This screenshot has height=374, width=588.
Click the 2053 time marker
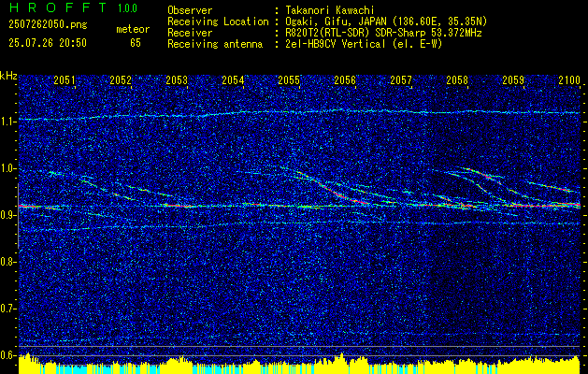pos(177,79)
